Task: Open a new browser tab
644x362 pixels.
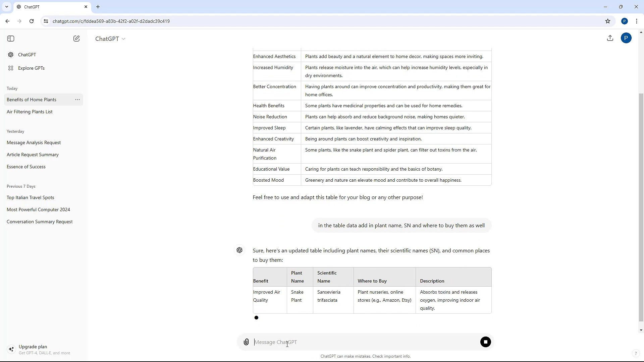Action: pos(98,7)
